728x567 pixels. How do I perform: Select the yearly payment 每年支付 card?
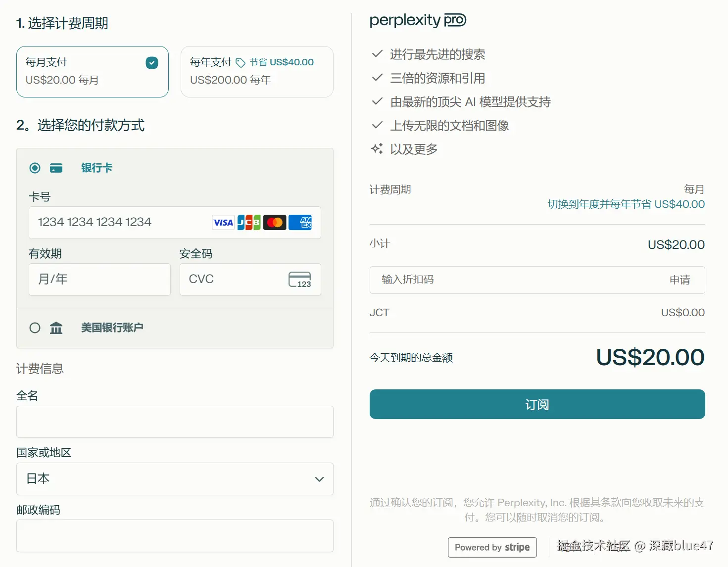(x=257, y=72)
